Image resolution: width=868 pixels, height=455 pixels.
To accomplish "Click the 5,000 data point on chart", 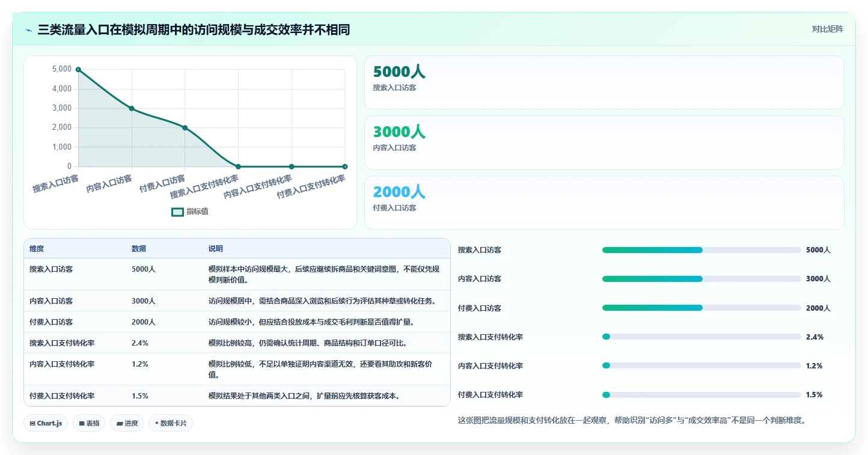I will pos(78,70).
